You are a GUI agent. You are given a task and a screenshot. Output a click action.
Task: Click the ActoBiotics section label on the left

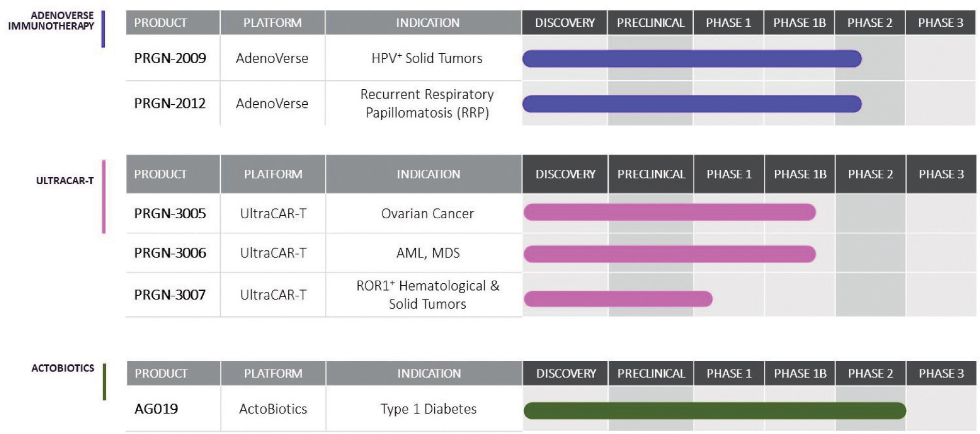63,368
